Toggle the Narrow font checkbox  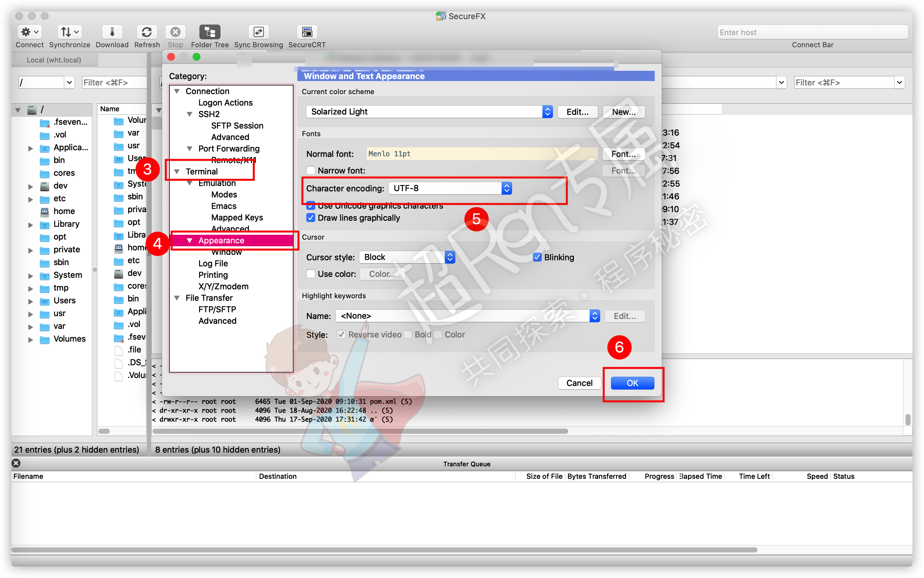(x=311, y=170)
